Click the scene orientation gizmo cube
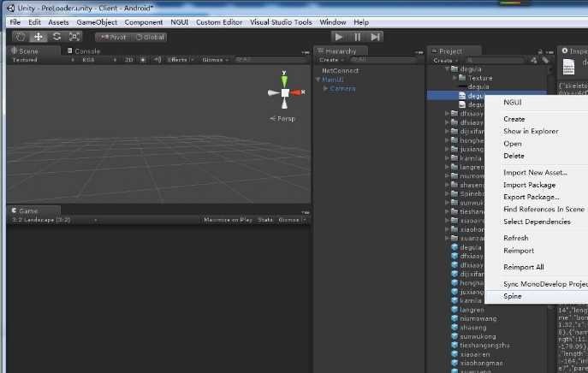The image size is (588, 373). coord(285,92)
